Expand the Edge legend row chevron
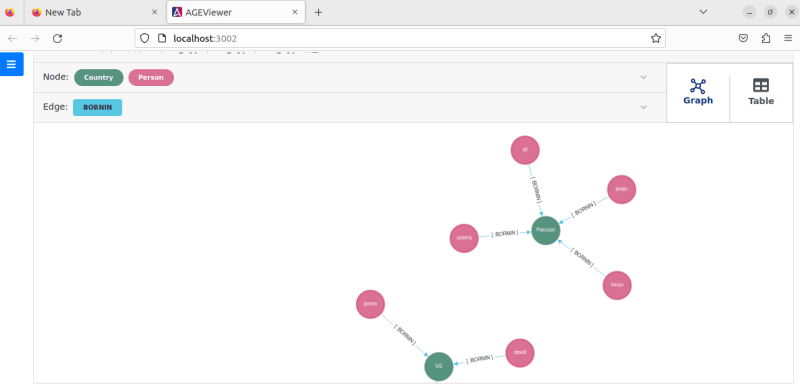Screen dimensions: 800x384 coord(643,107)
